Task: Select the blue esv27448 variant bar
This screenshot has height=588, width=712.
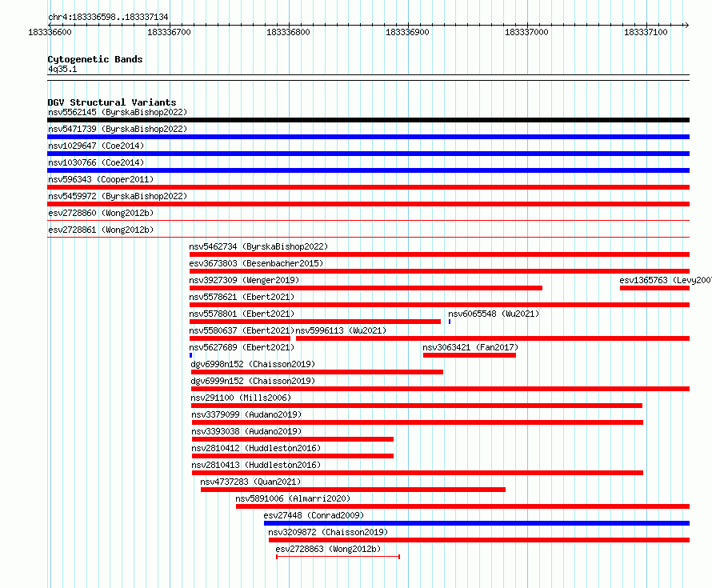Action: coord(477,523)
